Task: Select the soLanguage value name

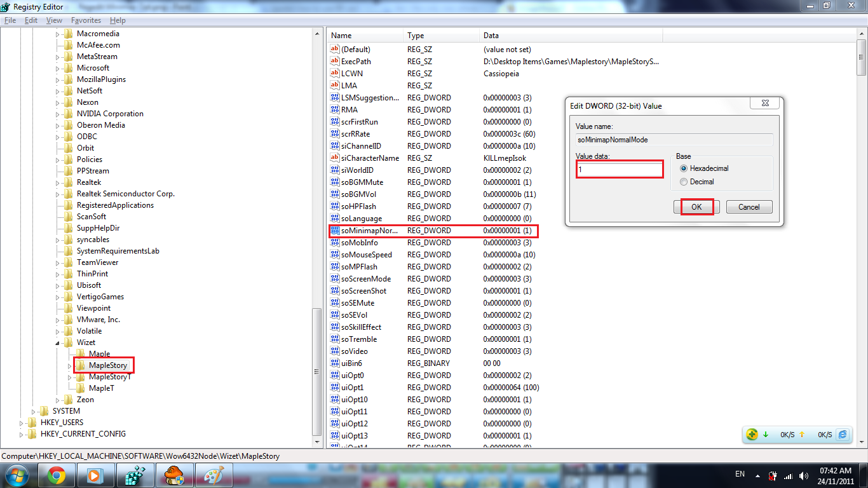Action: [361, 219]
